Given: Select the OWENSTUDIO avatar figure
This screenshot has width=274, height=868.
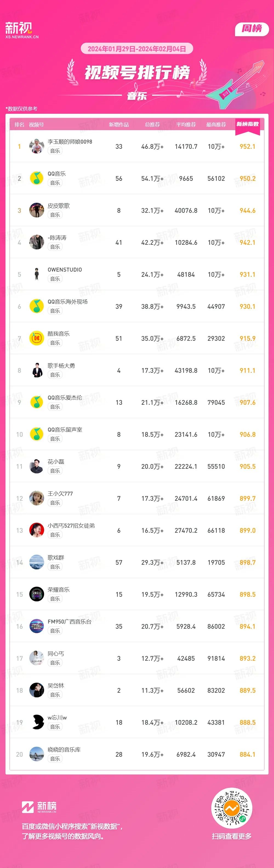Looking at the screenshot, I should click(37, 274).
